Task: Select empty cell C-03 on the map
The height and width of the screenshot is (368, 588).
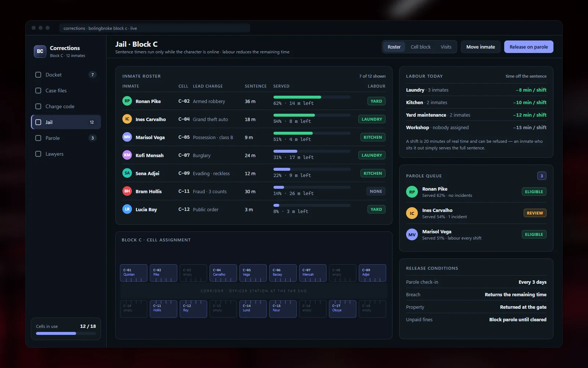Action: click(x=193, y=273)
